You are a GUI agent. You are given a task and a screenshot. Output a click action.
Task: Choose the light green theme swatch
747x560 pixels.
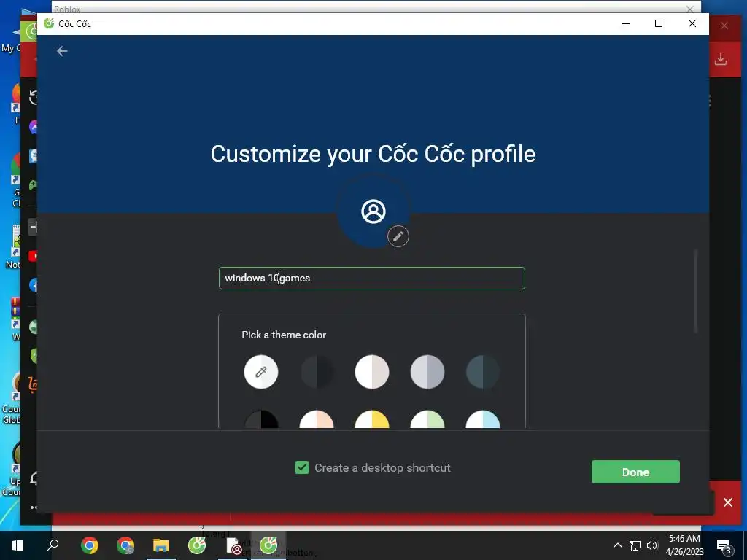[x=427, y=419]
